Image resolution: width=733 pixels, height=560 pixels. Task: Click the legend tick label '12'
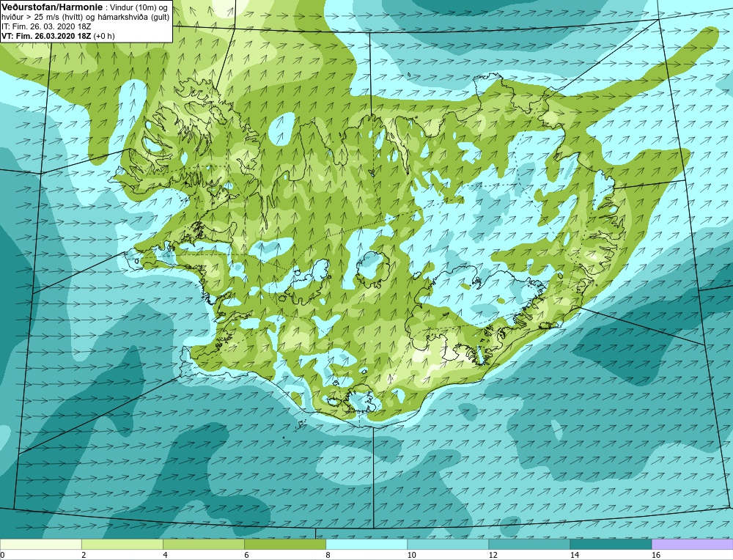pos(493,555)
